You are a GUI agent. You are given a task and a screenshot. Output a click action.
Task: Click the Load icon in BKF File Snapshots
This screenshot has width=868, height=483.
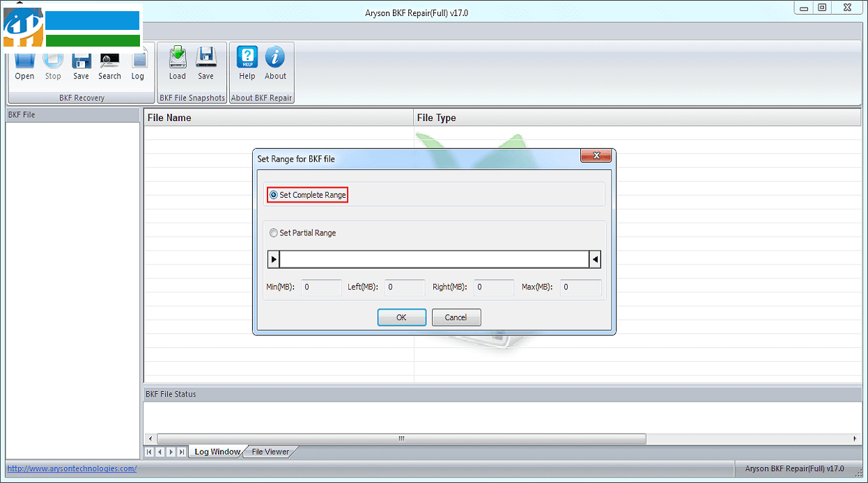click(177, 63)
